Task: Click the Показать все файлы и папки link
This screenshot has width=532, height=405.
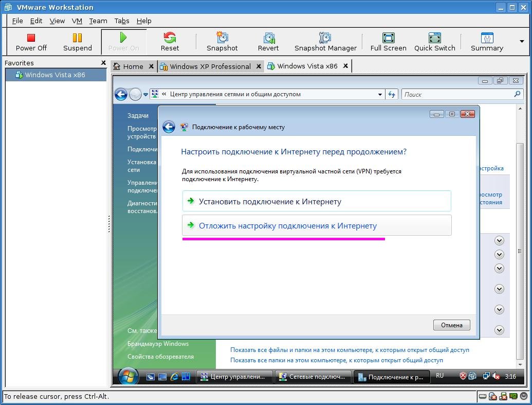Action: pos(350,349)
